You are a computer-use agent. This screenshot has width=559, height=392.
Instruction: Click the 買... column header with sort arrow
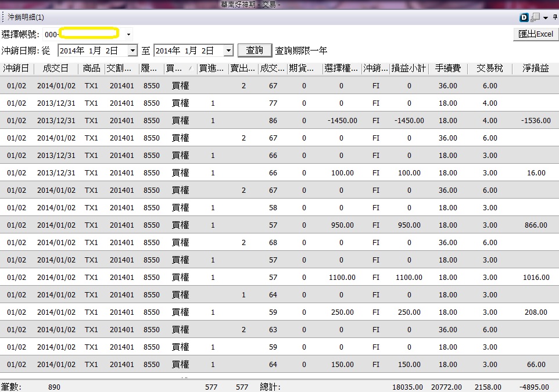tap(180, 68)
